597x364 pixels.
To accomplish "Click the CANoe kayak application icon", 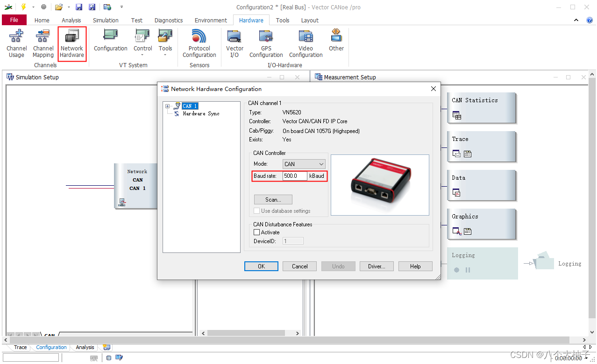I will point(8,7).
